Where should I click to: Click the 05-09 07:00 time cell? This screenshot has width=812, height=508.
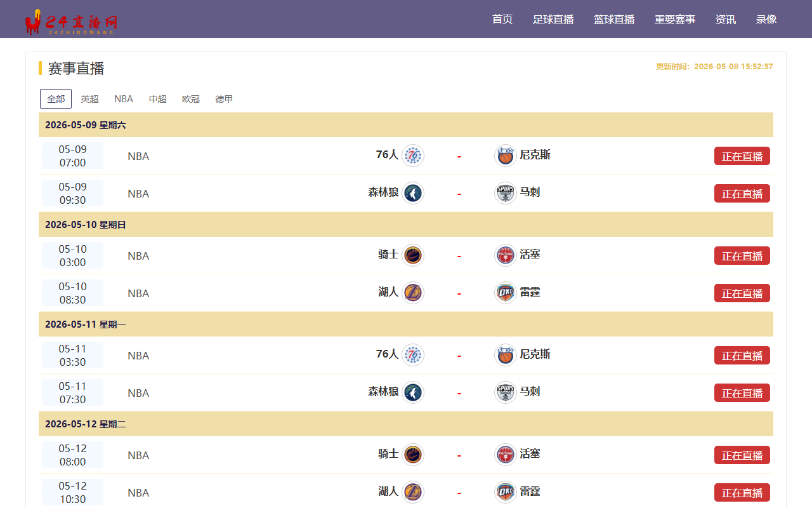point(72,156)
